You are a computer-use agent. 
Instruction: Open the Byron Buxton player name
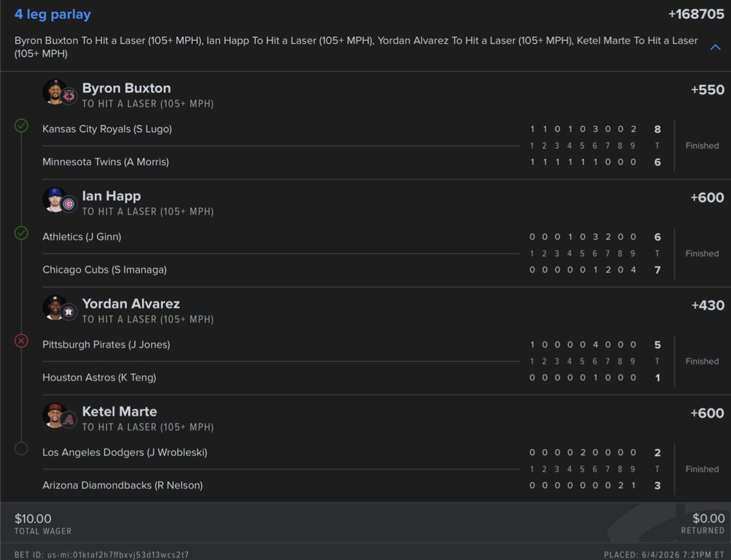point(126,88)
